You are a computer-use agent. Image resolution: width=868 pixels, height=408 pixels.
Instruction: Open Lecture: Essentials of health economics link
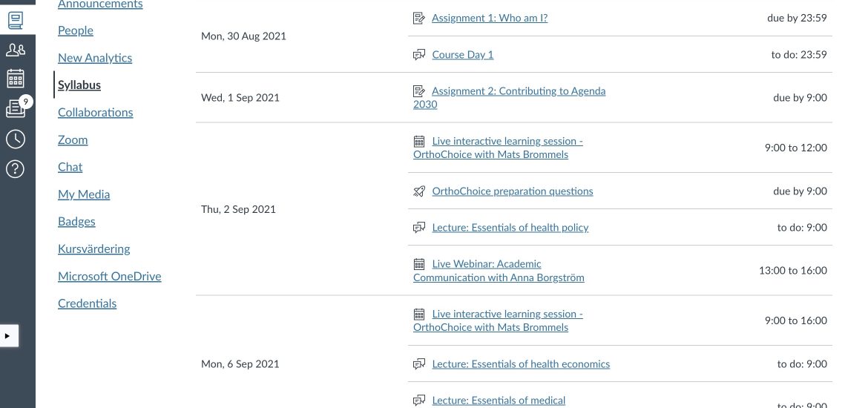tap(521, 363)
